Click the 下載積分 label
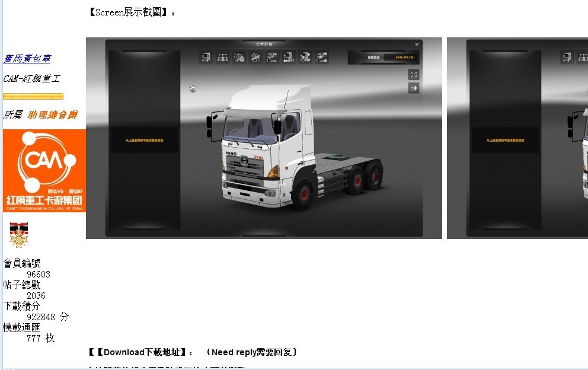 (x=22, y=306)
